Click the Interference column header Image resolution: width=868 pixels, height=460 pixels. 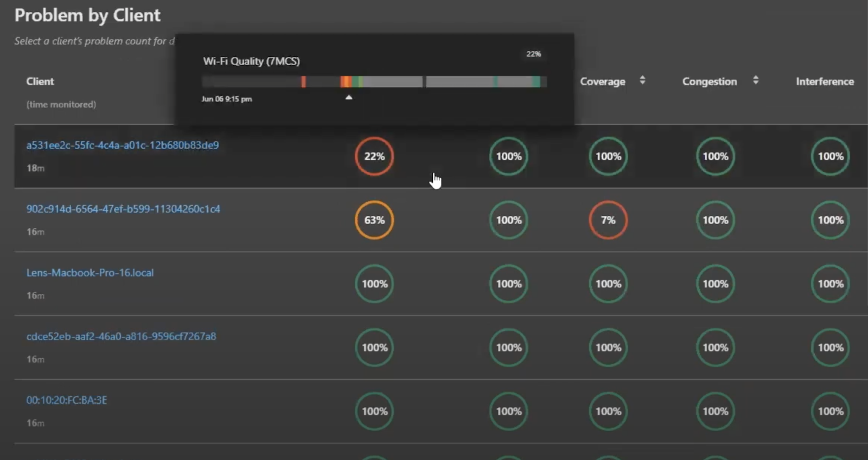[824, 81]
